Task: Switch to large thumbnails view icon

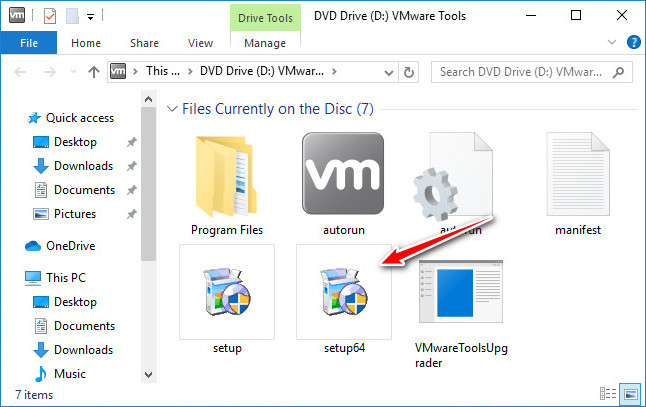Action: pyautogui.click(x=631, y=394)
